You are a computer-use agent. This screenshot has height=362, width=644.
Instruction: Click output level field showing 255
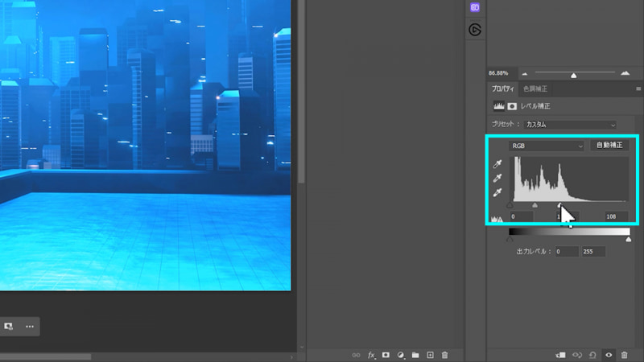pos(593,252)
